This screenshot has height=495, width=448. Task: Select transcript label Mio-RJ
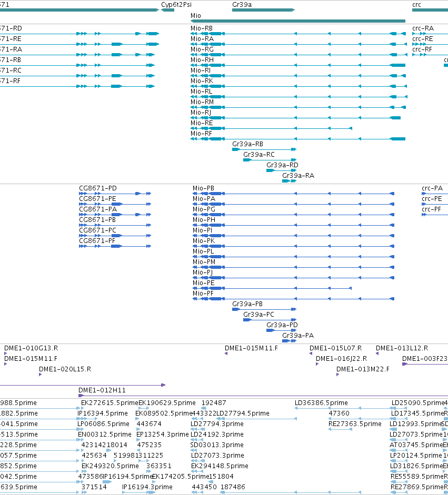click(x=201, y=113)
